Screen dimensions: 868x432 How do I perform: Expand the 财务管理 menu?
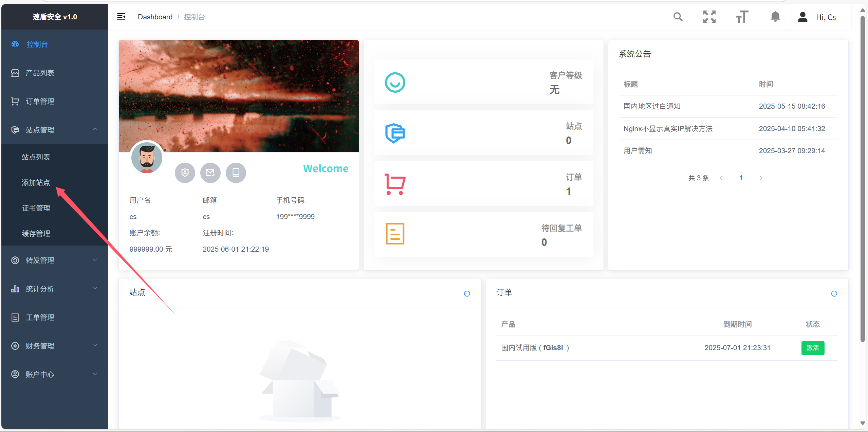coord(40,346)
